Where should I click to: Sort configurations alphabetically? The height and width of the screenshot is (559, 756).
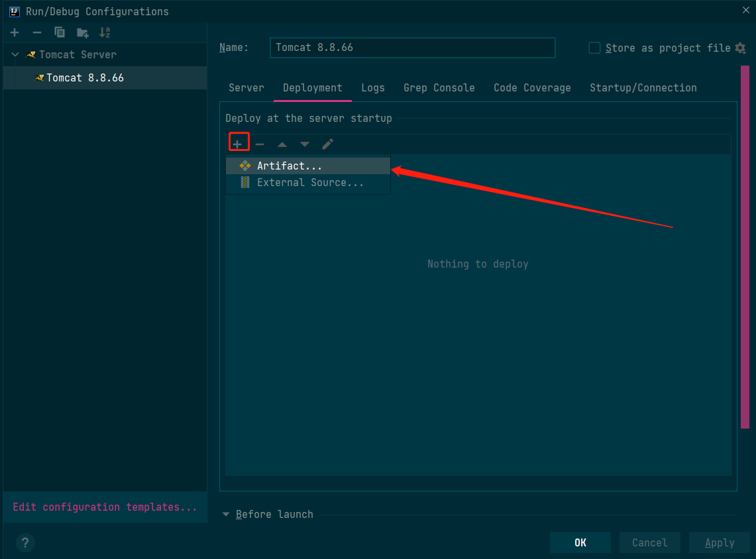pos(105,32)
